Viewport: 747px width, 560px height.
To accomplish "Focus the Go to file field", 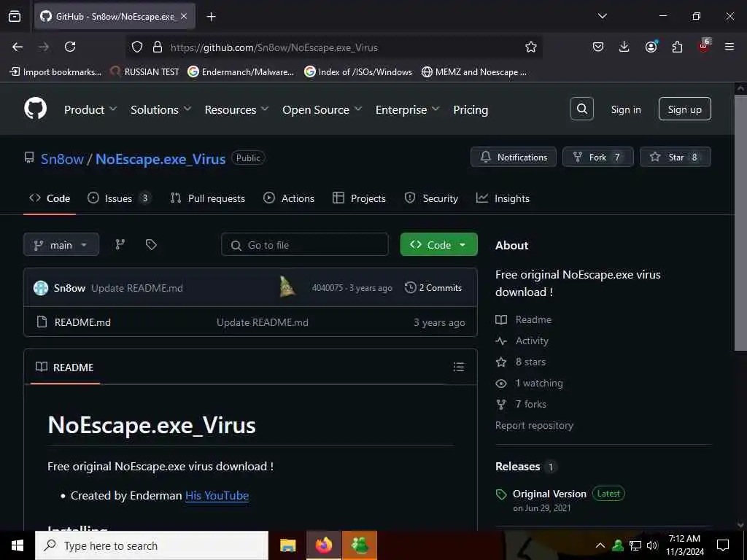I will pyautogui.click(x=304, y=245).
